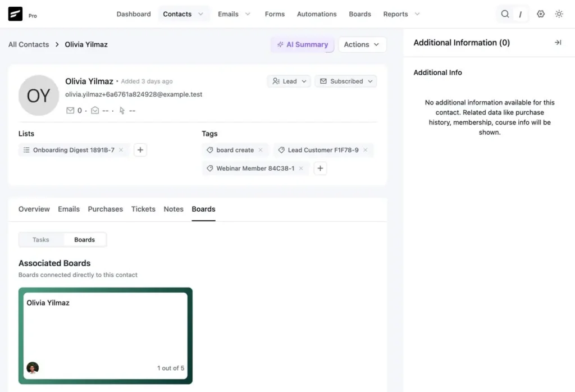The image size is (575, 392).
Task: Click the slash shortcut key icon
Action: click(x=521, y=14)
